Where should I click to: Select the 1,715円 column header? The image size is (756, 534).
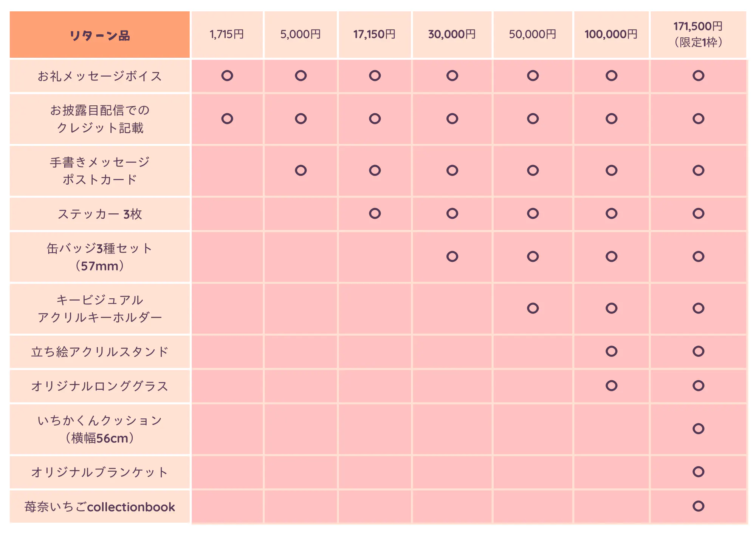pyautogui.click(x=227, y=34)
